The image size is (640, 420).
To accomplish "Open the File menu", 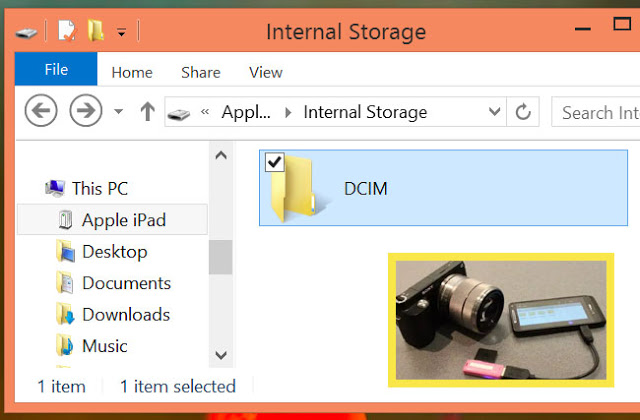I will pos(56,69).
